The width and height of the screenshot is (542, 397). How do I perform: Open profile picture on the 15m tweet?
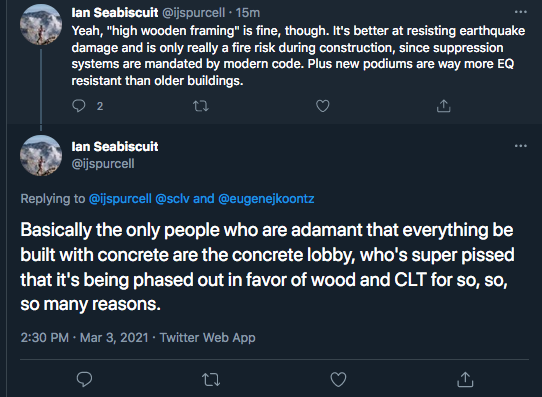point(41,25)
